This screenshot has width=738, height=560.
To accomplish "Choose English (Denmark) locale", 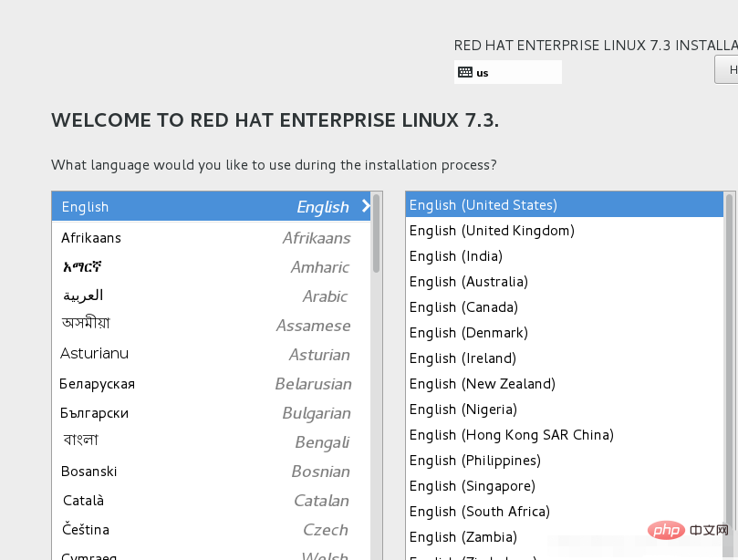I will 565,333.
